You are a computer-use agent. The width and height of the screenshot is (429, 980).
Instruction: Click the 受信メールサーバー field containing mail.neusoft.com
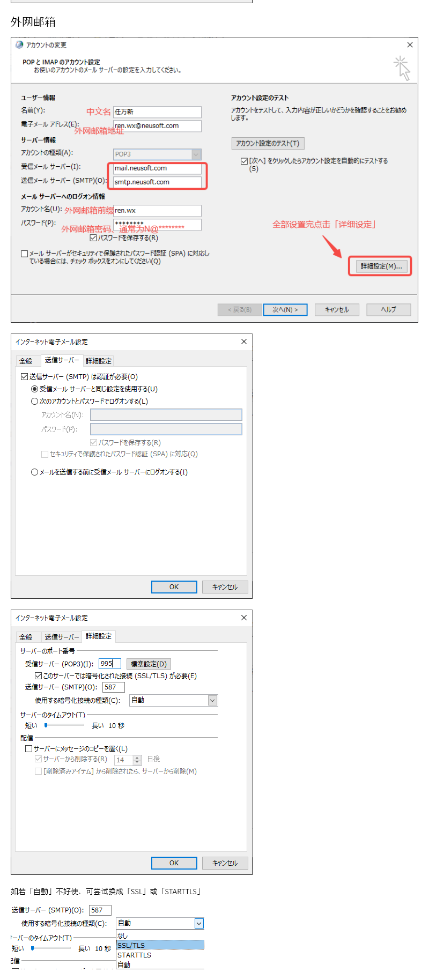[157, 168]
